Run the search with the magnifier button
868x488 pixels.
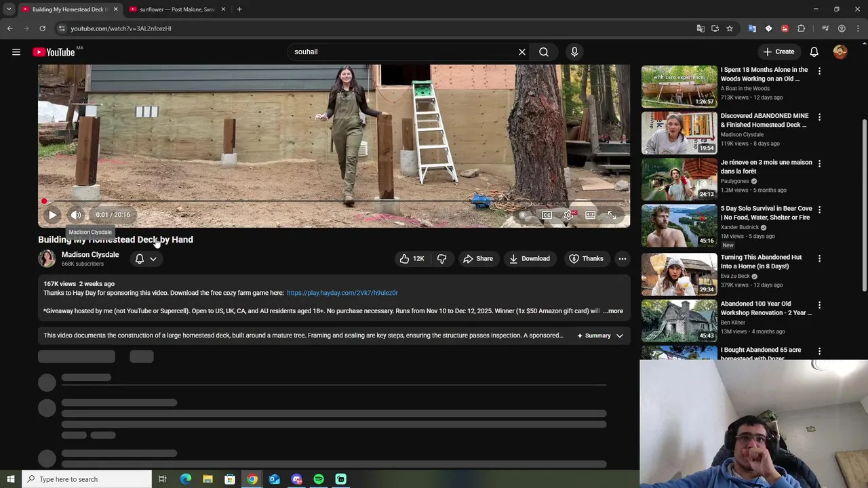[x=544, y=52]
